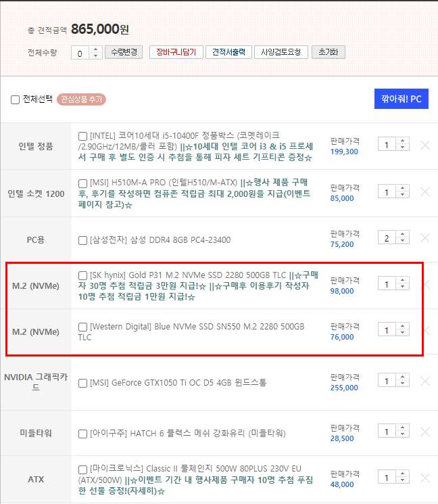Open the Western Digital Blue SN550 link

pyautogui.click(x=191, y=331)
